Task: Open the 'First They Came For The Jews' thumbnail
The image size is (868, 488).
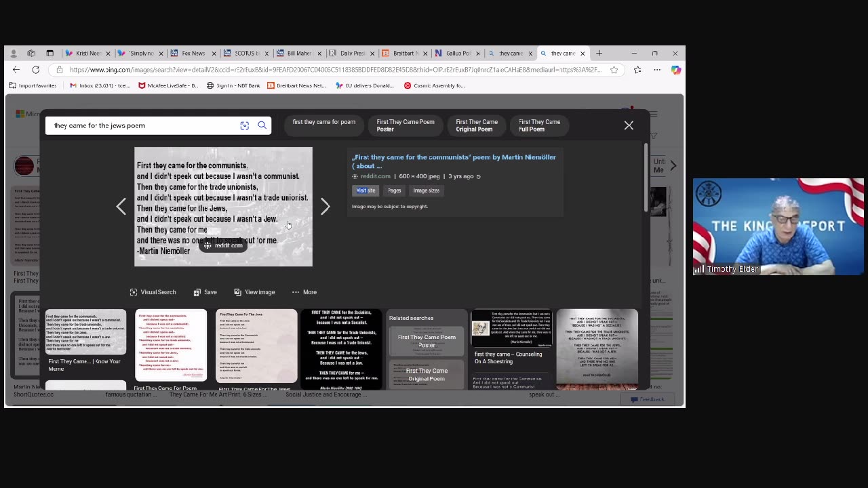Action: coord(256,346)
